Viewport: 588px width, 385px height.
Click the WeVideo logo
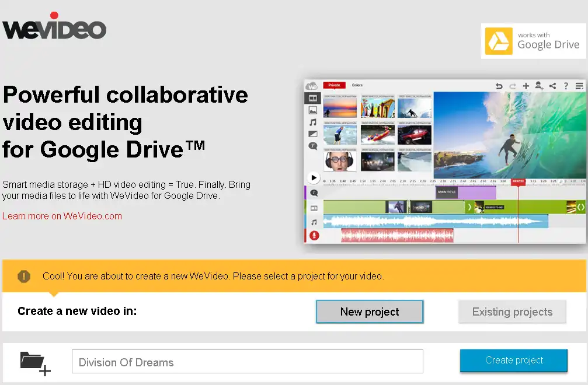click(54, 26)
